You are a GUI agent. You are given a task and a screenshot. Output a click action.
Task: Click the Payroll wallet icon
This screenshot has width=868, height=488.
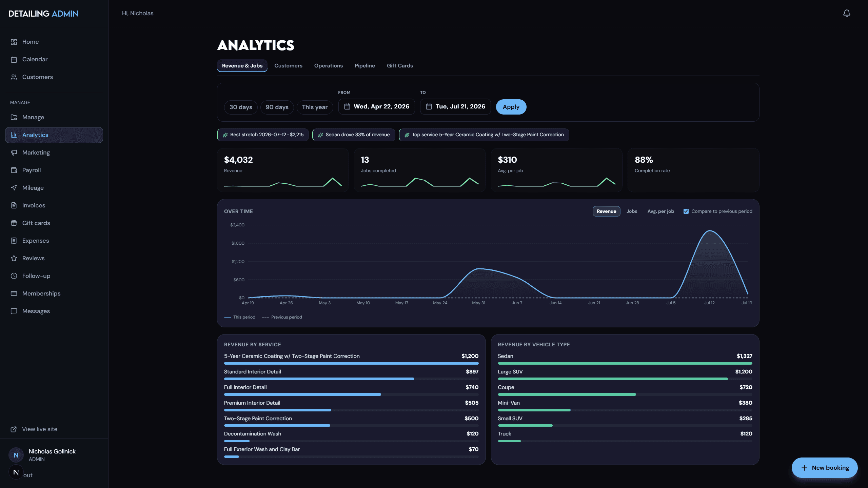(14, 170)
